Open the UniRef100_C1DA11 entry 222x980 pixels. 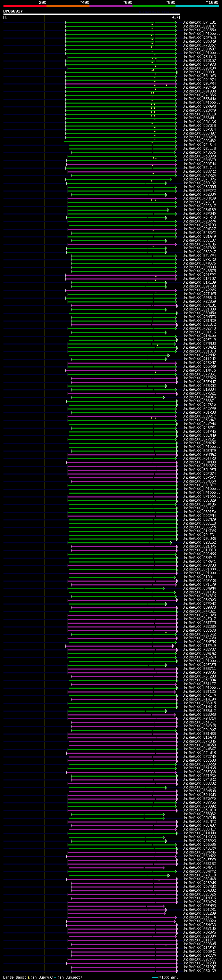pyautogui.click(x=199, y=577)
